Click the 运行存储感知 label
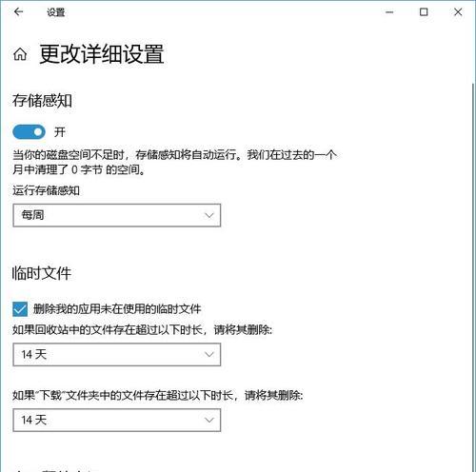This screenshot has height=472, width=476. point(47,190)
